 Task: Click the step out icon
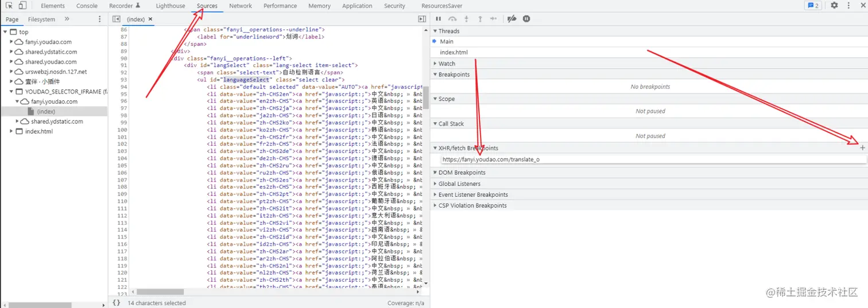pyautogui.click(x=480, y=19)
